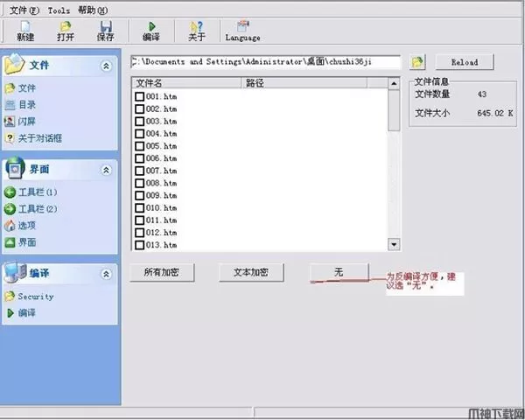525x420 pixels.
Task: Open the Tools menu
Action: click(x=59, y=10)
